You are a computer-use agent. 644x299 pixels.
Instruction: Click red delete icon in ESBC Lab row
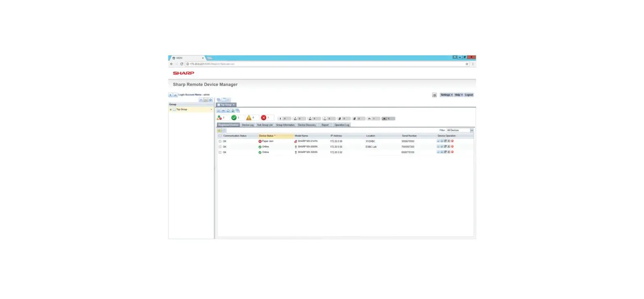(x=452, y=146)
